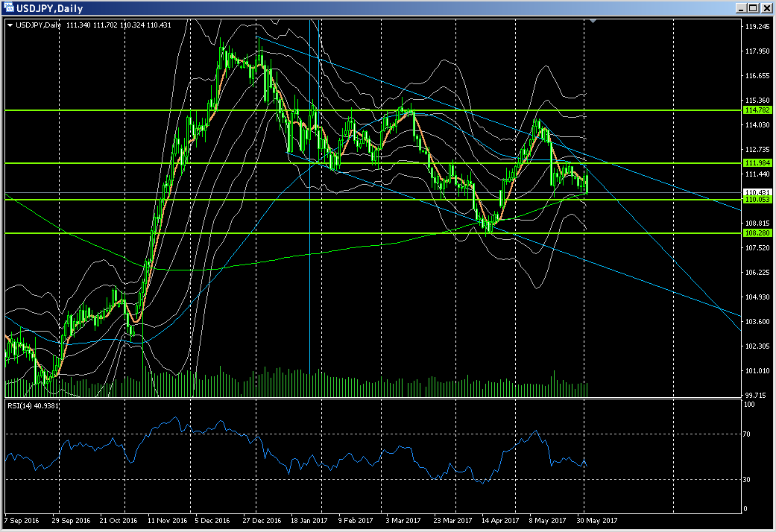Click the RSI(14) indicator label
776x532 pixels.
pos(33,405)
